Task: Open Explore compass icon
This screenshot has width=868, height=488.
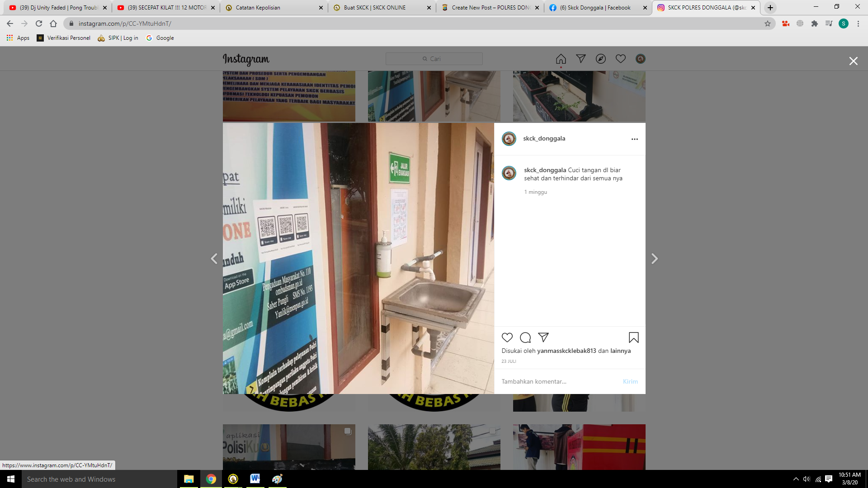Action: tap(601, 59)
